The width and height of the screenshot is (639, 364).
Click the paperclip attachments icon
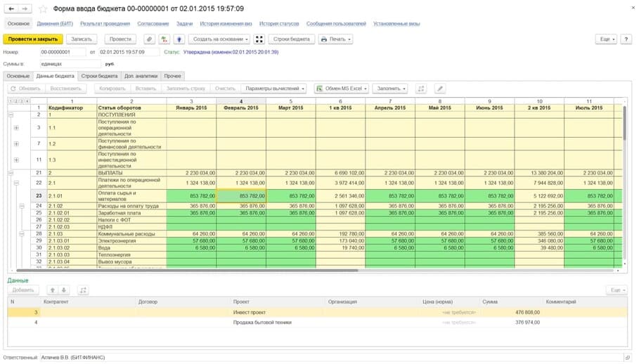150,39
